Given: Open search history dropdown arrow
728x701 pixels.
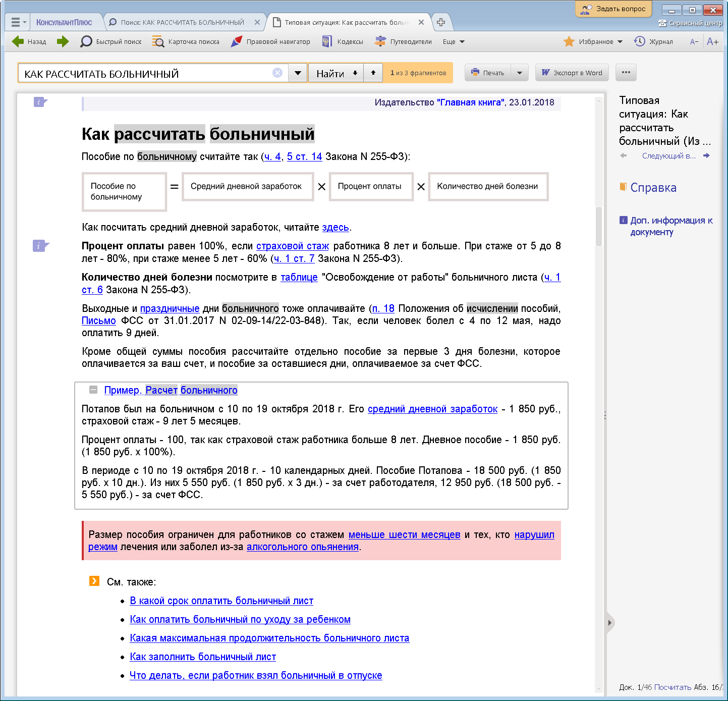Looking at the screenshot, I should [298, 73].
